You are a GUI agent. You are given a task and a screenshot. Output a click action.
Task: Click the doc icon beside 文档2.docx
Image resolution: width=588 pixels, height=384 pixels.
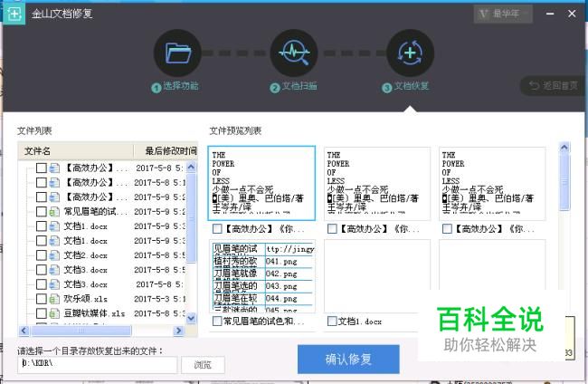pos(54,255)
